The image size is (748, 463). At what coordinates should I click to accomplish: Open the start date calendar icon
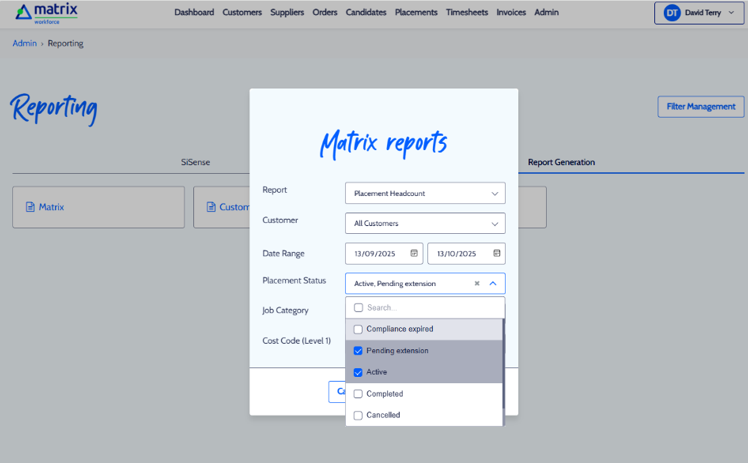point(414,254)
